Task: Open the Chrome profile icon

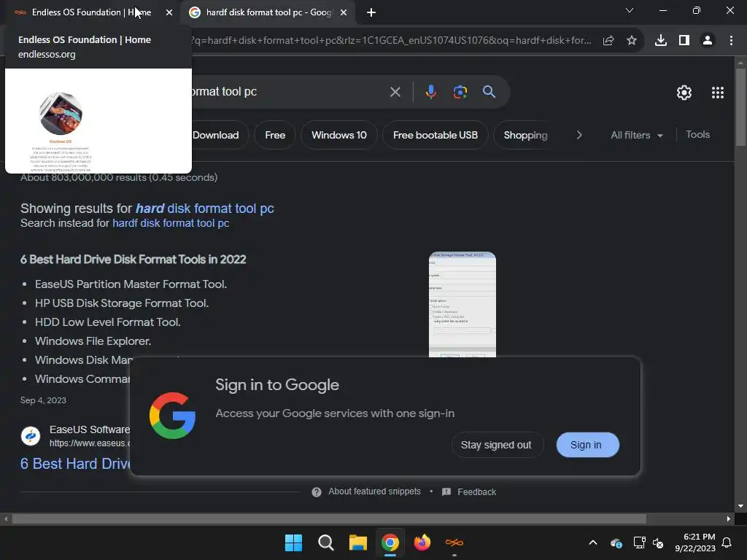Action: point(708,41)
